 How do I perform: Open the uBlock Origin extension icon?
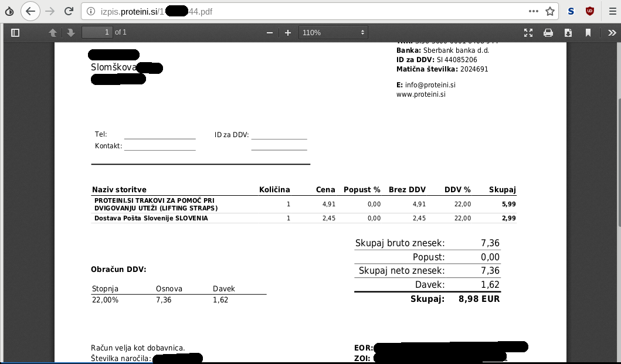pos(590,11)
